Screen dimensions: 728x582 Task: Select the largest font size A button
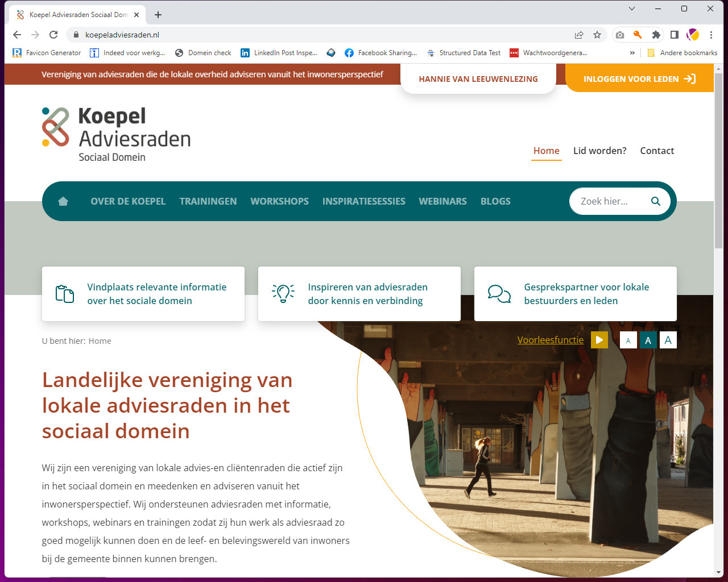point(668,340)
